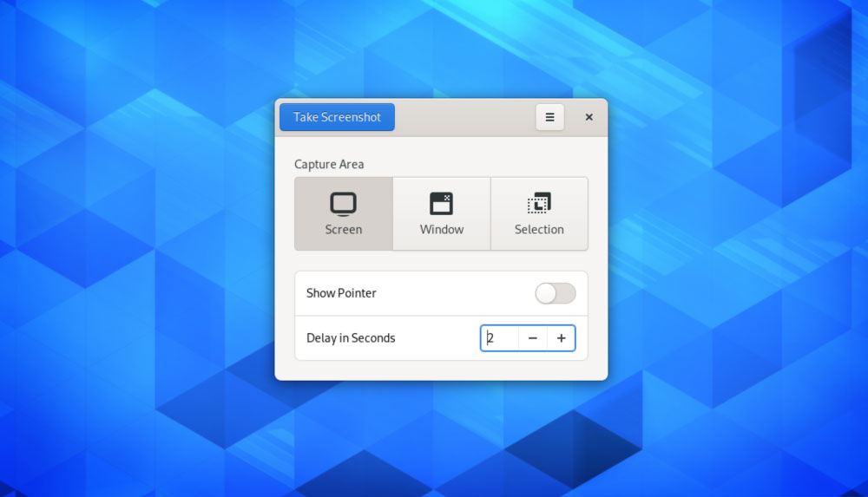The width and height of the screenshot is (868, 497).
Task: Click the Show Pointer label text
Action: (341, 293)
